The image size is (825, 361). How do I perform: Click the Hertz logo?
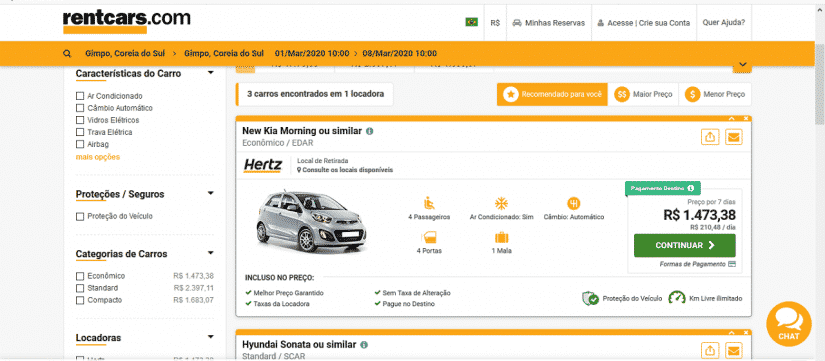click(263, 165)
